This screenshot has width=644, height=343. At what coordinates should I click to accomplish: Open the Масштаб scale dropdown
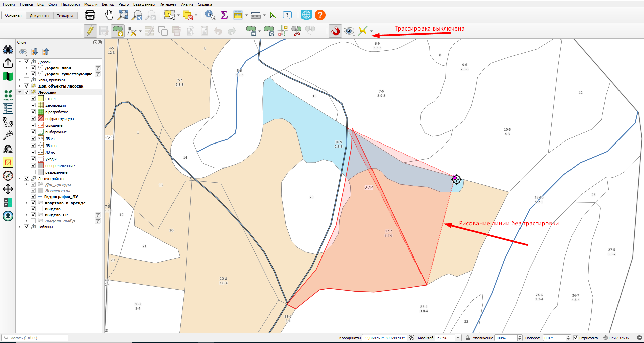[458, 338]
